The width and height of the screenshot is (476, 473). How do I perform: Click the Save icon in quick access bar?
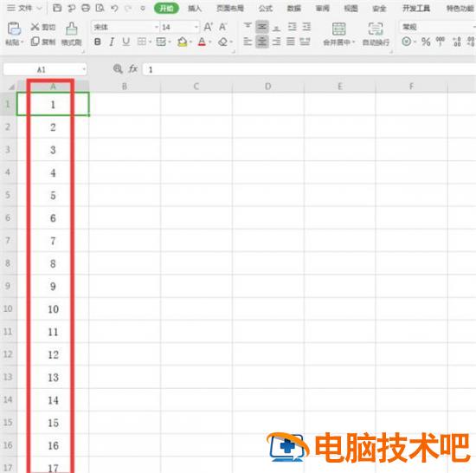57,8
